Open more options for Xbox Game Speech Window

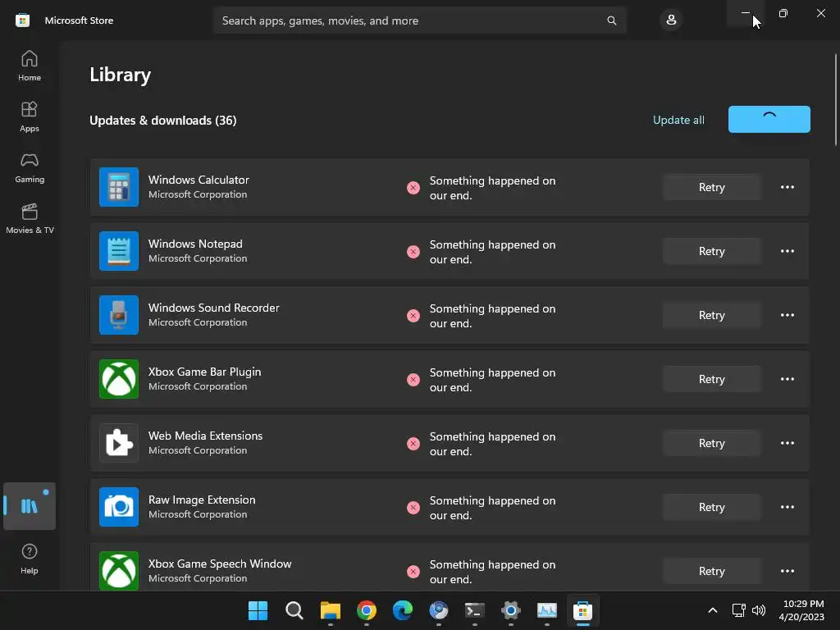click(x=787, y=571)
